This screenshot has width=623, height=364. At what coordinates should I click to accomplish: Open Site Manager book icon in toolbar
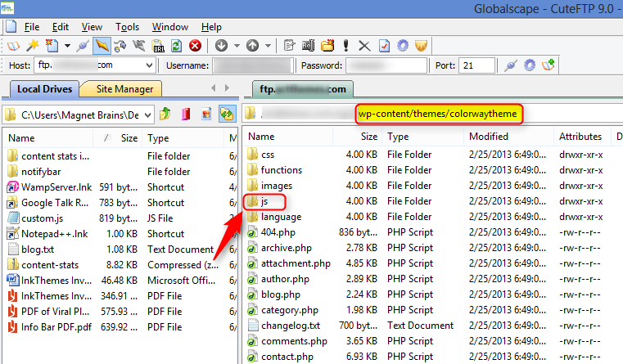[x=13, y=46]
